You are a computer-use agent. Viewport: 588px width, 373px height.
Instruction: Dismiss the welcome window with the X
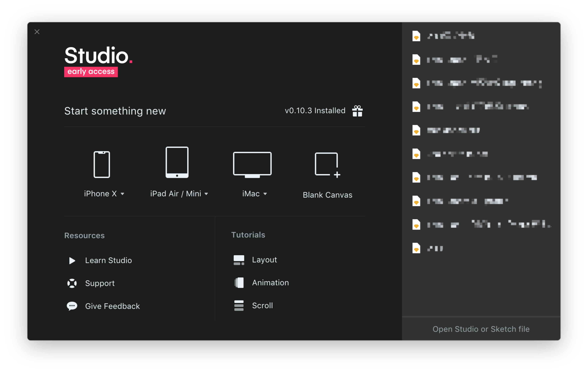coord(37,32)
